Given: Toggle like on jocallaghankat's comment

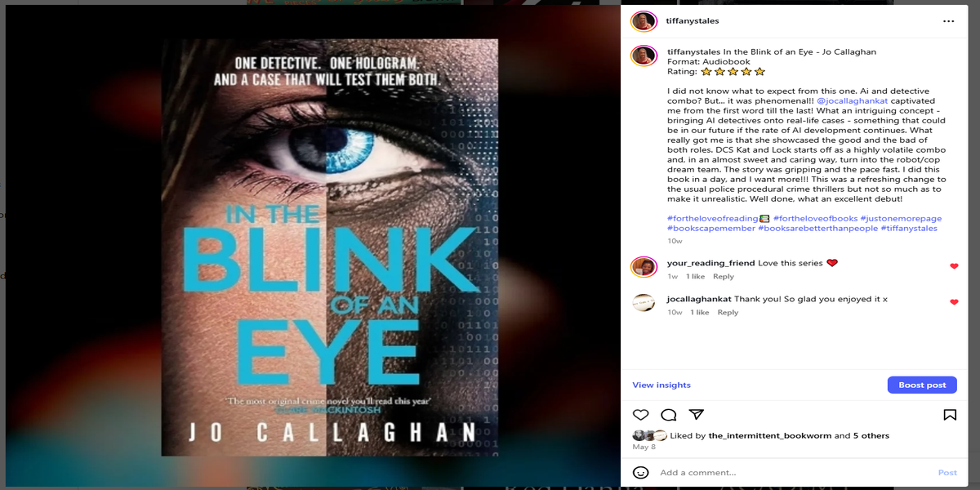Looking at the screenshot, I should click(x=954, y=302).
